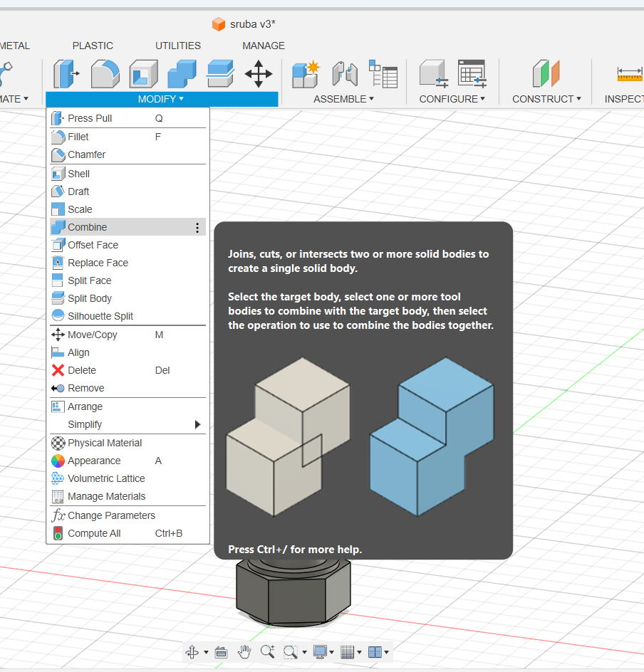Choose Physical Material menu entry
The height and width of the screenshot is (672, 644).
click(x=128, y=443)
